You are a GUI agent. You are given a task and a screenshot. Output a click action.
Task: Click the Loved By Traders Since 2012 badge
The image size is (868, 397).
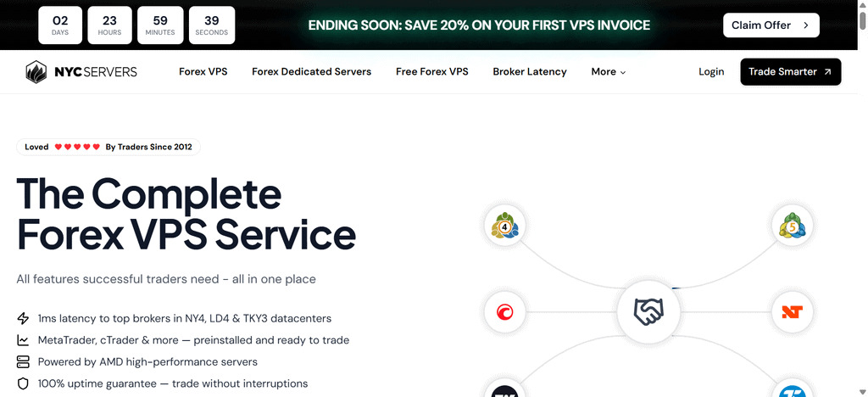pos(108,147)
